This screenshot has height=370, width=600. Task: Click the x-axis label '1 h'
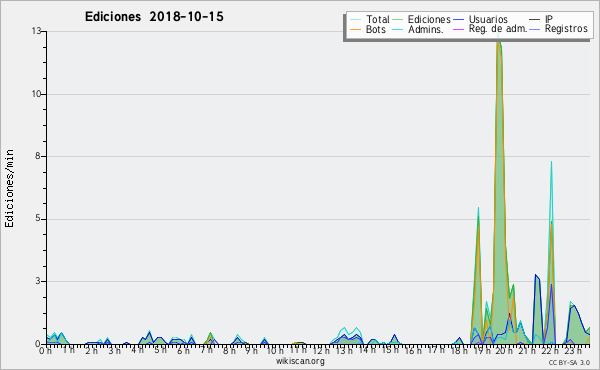click(68, 350)
